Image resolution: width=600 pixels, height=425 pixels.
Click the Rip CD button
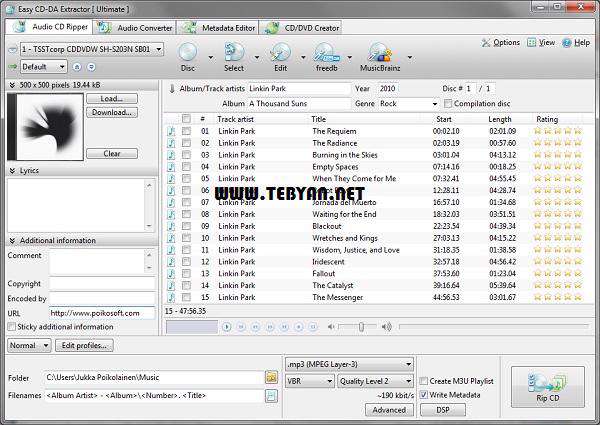[548, 387]
